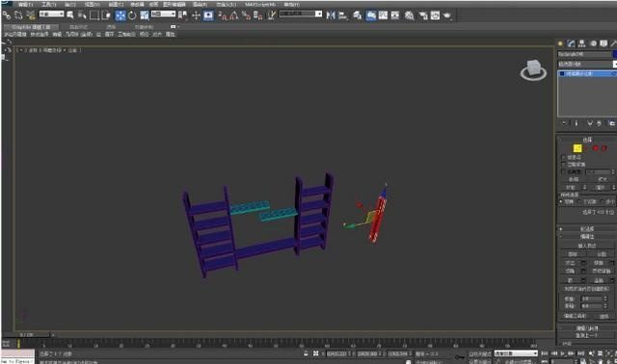617x364 pixels.
Task: Open the Modify panel tab icon
Action: tap(572, 43)
